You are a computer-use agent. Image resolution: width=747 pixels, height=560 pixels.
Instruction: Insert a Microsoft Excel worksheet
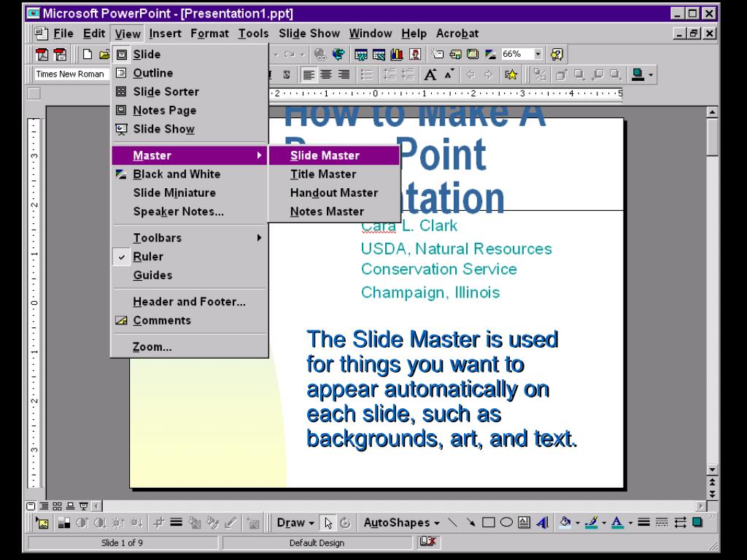(x=379, y=55)
